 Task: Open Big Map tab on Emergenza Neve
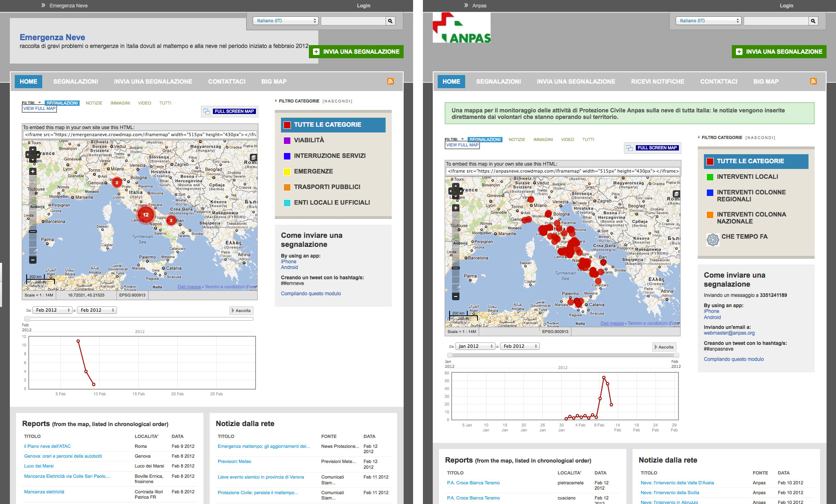[274, 82]
